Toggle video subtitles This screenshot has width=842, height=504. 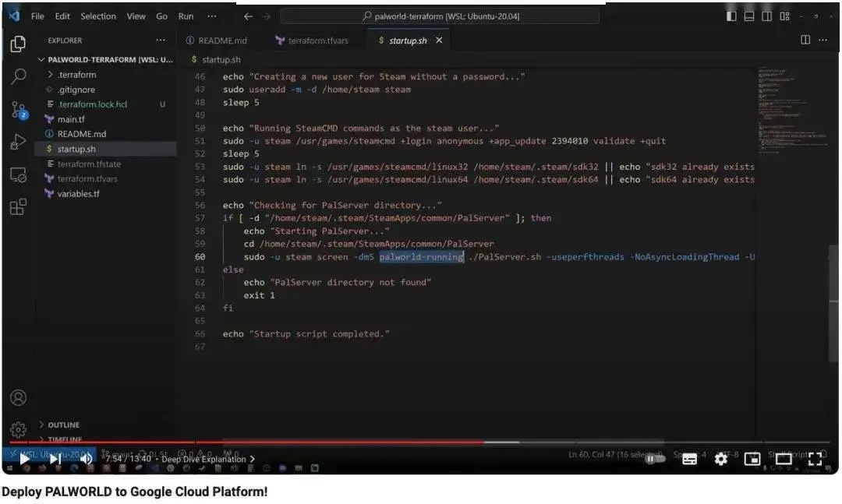[689, 459]
